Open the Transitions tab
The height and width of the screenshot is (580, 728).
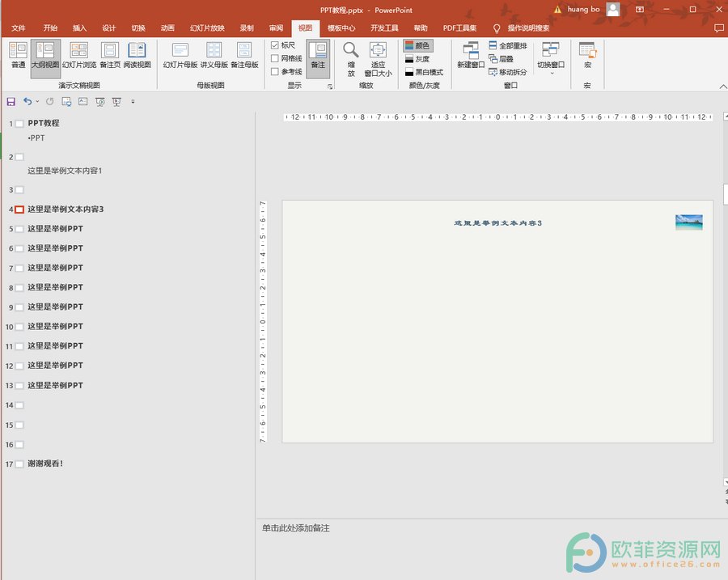pos(138,28)
